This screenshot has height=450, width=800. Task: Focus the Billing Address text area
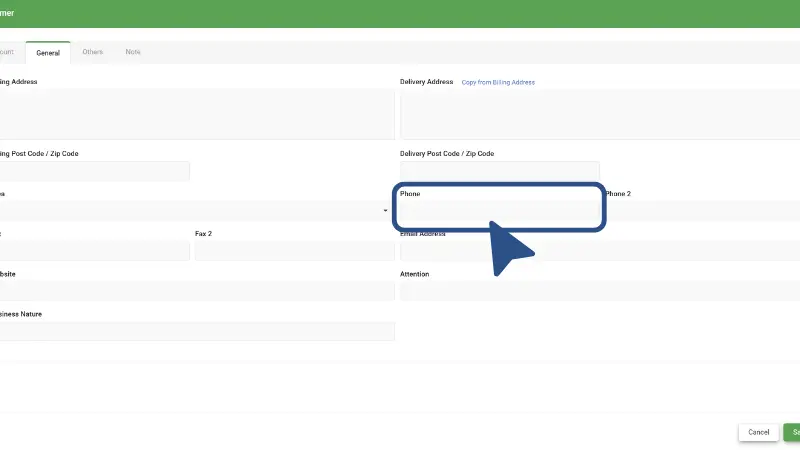point(196,114)
